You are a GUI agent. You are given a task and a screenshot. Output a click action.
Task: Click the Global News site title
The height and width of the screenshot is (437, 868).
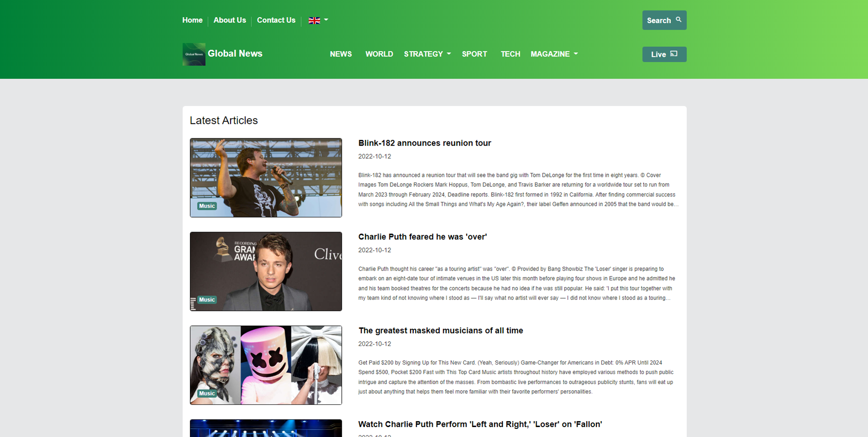pos(235,53)
